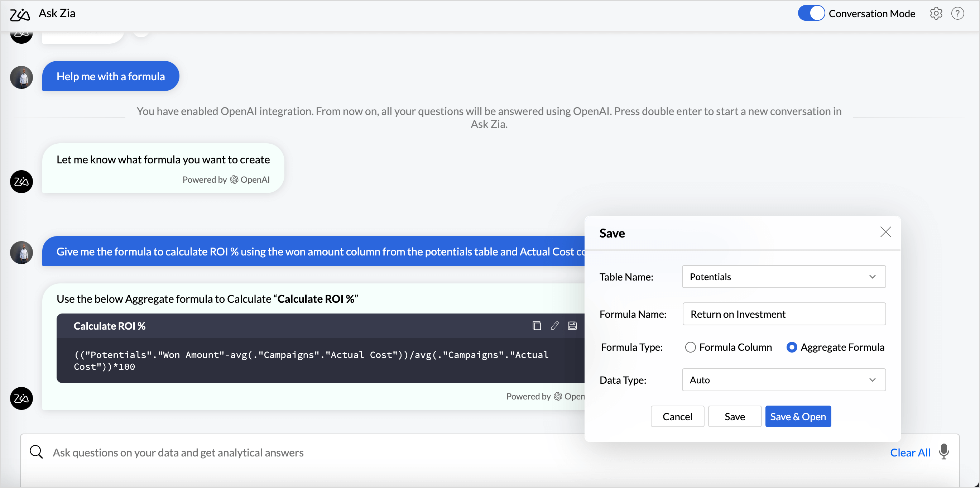
Task: Click the 'Give me the formula to calculate ROI %' message
Action: coord(313,251)
